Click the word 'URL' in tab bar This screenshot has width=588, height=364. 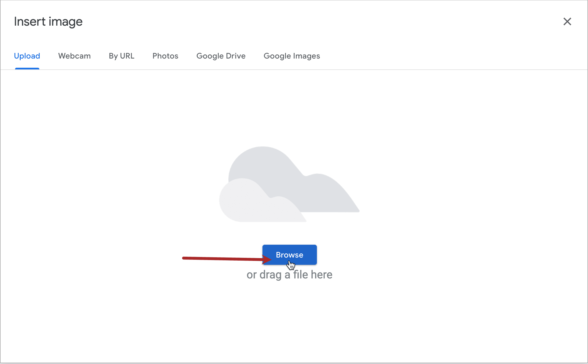(x=127, y=56)
